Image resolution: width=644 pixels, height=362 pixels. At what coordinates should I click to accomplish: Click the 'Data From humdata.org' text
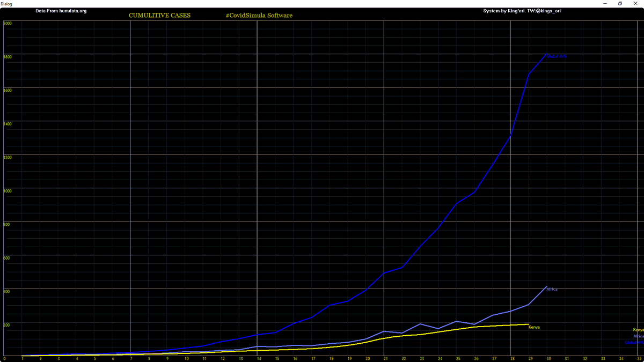point(61,11)
